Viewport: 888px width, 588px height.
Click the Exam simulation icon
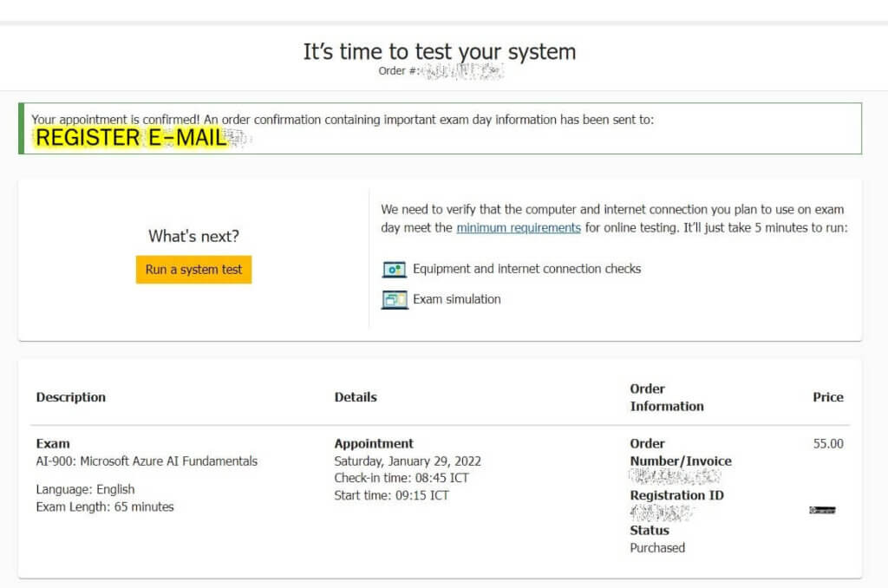(395, 300)
